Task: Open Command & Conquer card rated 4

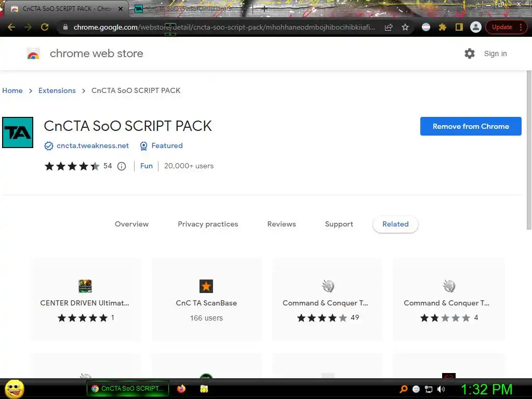Action: pos(448,300)
